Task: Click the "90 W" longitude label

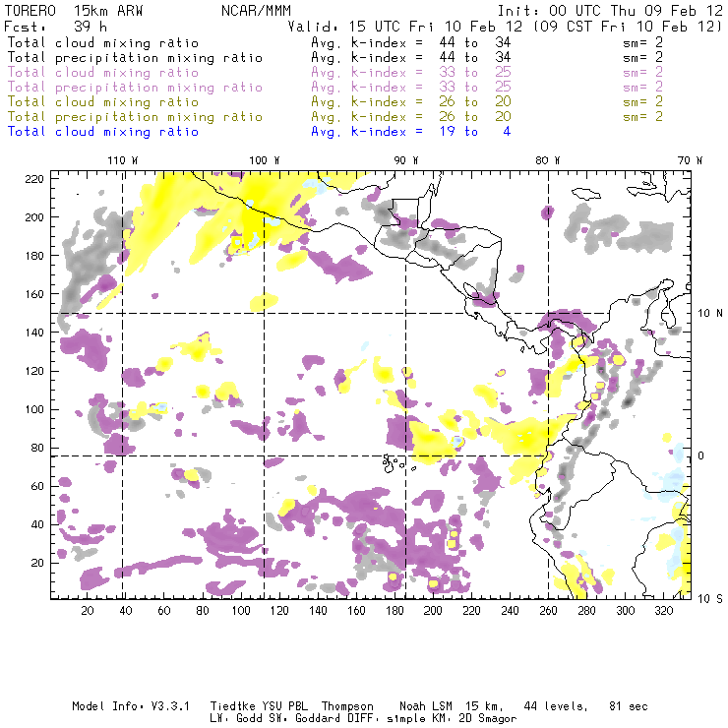Action: [405, 160]
